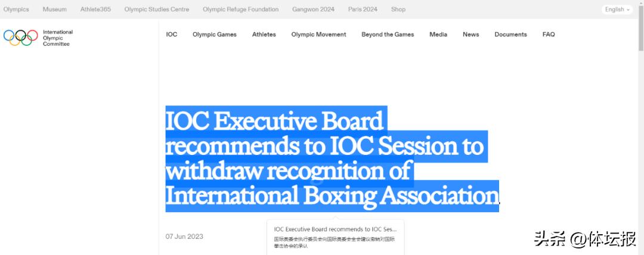Go to Beyond the Games menu

(x=388, y=35)
